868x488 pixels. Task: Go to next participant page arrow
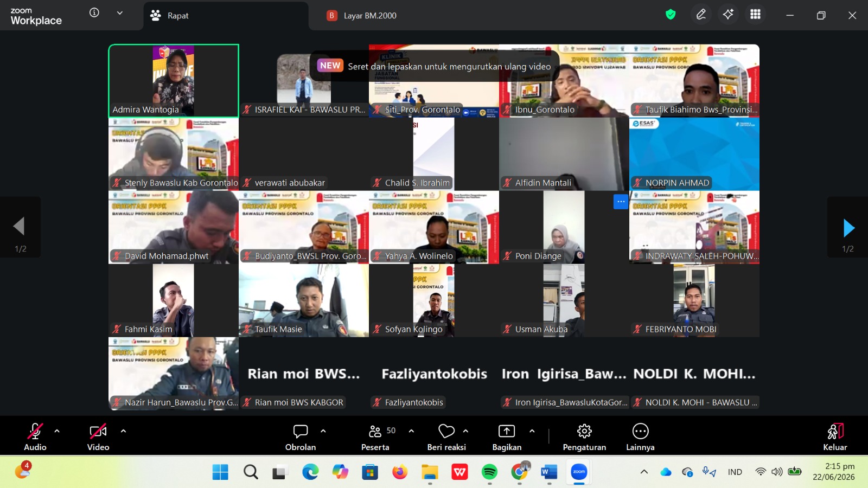pyautogui.click(x=848, y=228)
